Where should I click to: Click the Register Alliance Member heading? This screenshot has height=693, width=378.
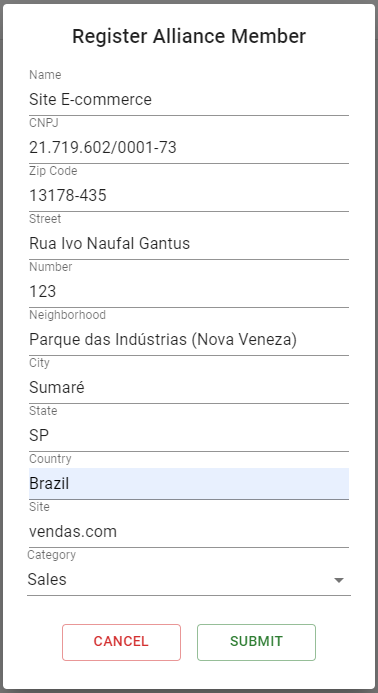click(189, 36)
